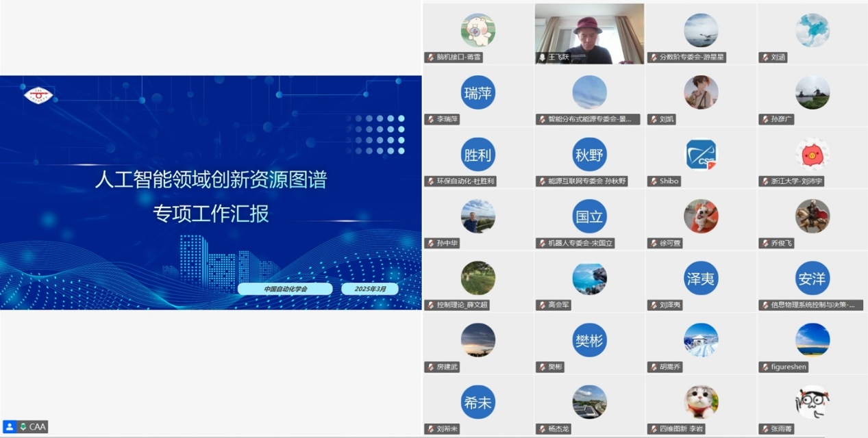Click the muted mic icon beside Shibo

(x=653, y=181)
